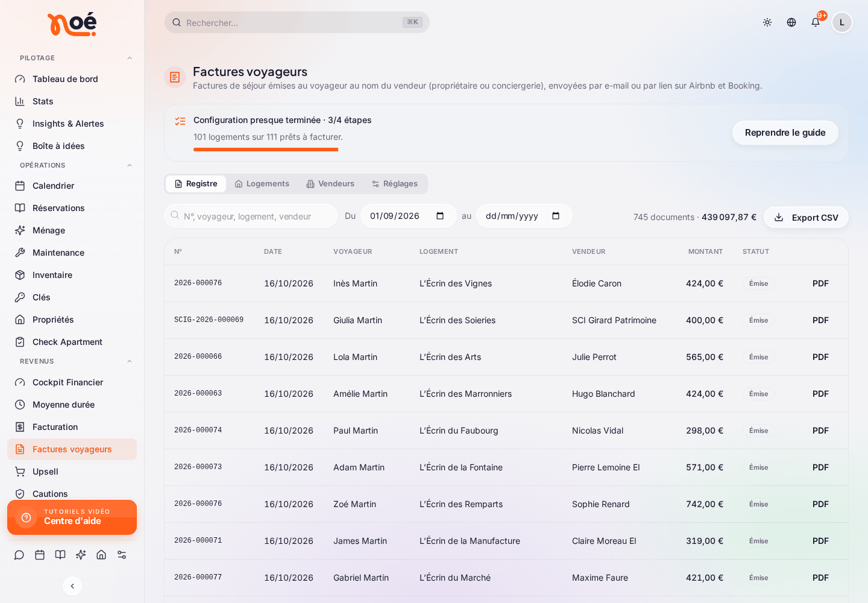Click the sliders icon in bottom bar
Image resolution: width=868 pixels, height=603 pixels.
[122, 555]
